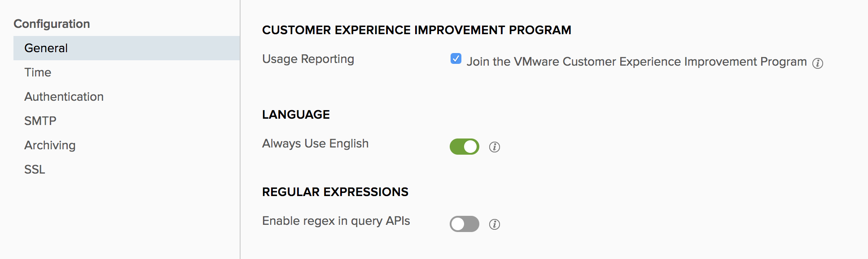This screenshot has width=868, height=259.
Task: Enable the regex in query APIs switch
Action: coord(464,224)
